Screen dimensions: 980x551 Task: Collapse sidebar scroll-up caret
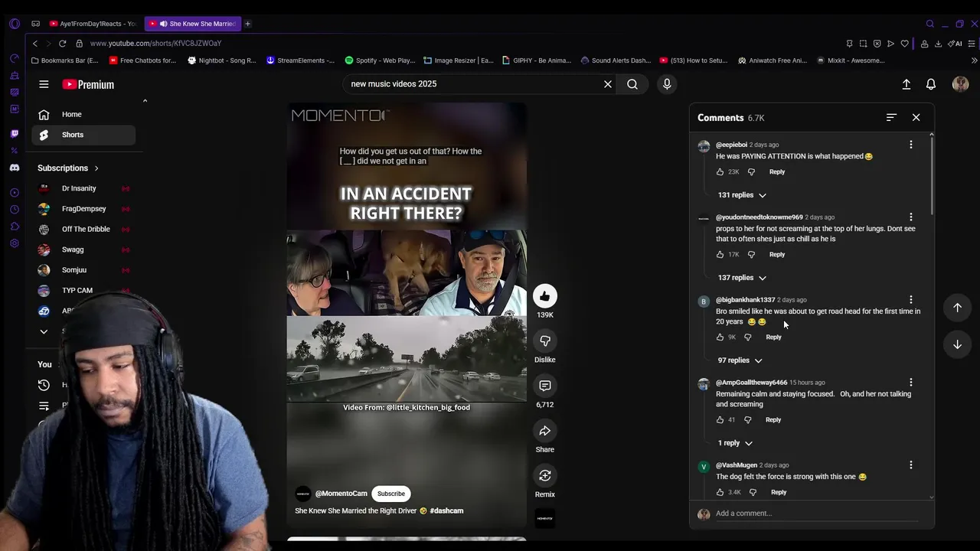click(145, 101)
